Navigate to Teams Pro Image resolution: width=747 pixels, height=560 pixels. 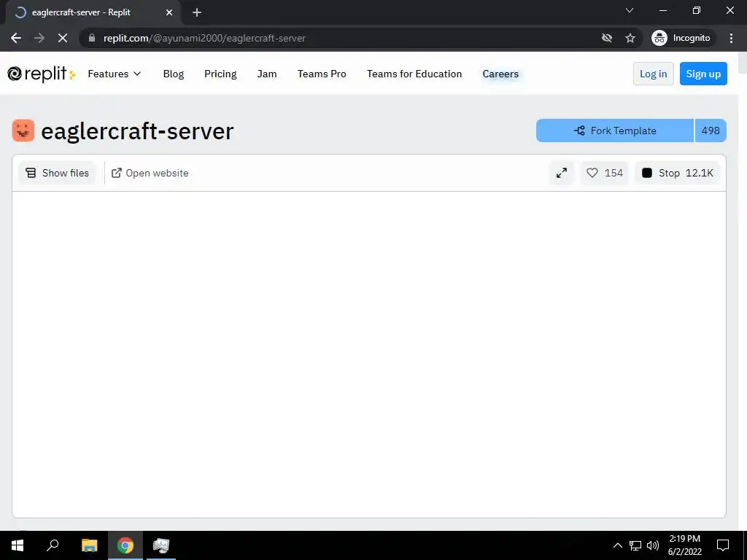pos(322,74)
